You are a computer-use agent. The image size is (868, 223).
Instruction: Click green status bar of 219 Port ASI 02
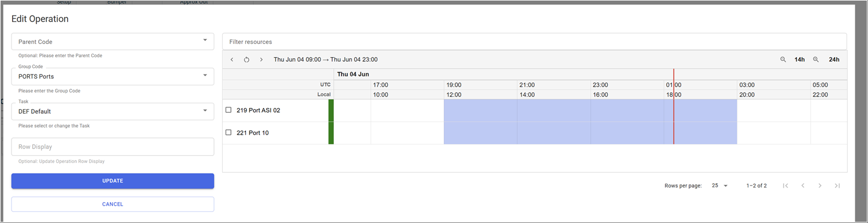pos(331,110)
